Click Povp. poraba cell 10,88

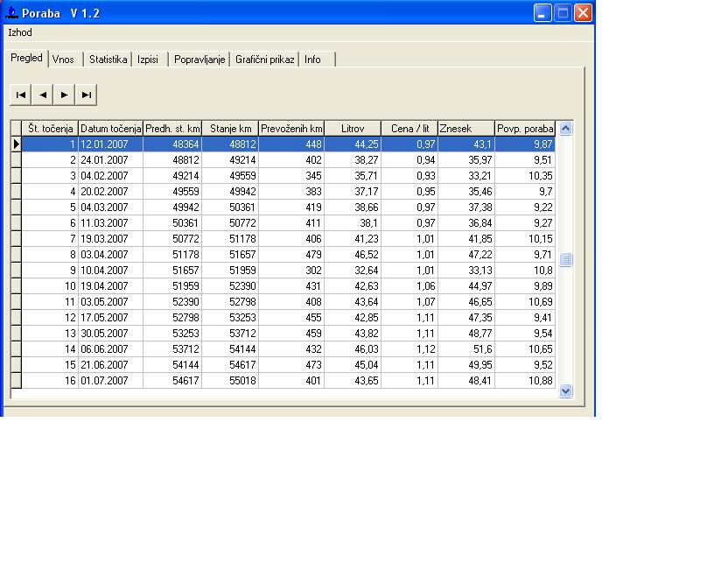pyautogui.click(x=525, y=381)
